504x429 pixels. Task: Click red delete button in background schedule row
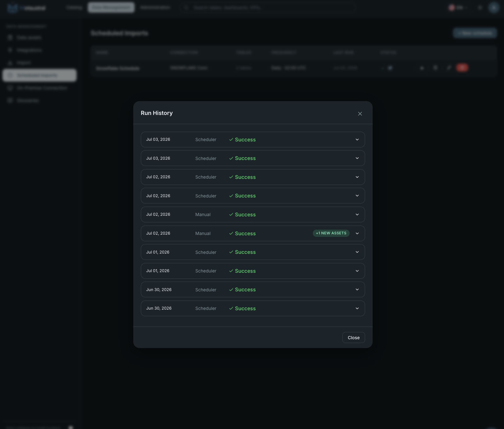[462, 68]
